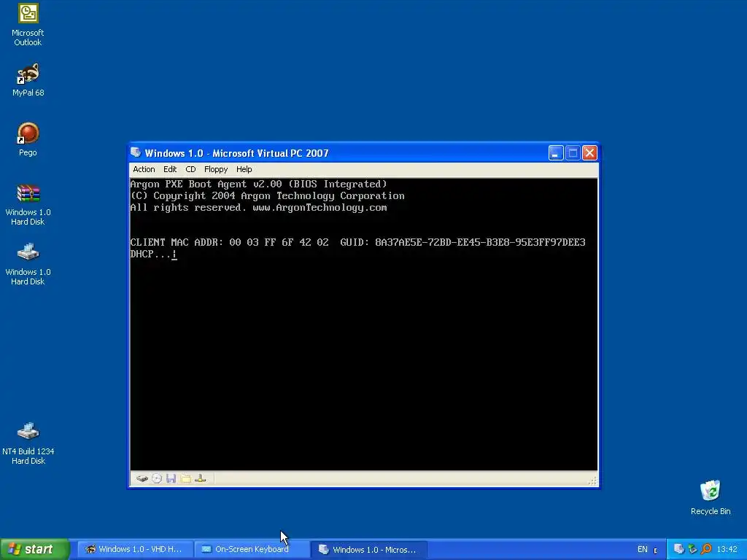Minimize the Virtual PC window

[x=556, y=153]
